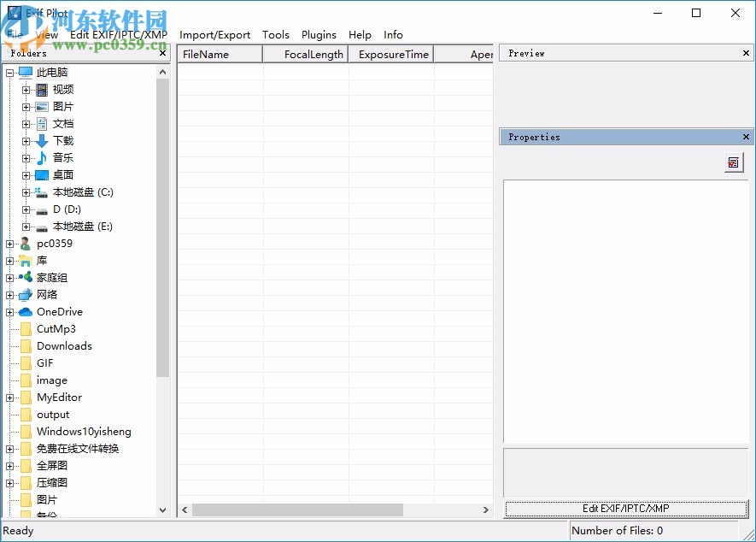The width and height of the screenshot is (756, 542).
Task: Open the Tools menu
Action: point(275,35)
